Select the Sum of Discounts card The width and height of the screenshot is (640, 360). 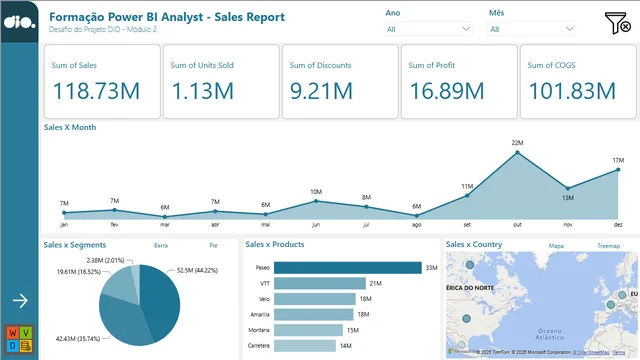pos(340,82)
